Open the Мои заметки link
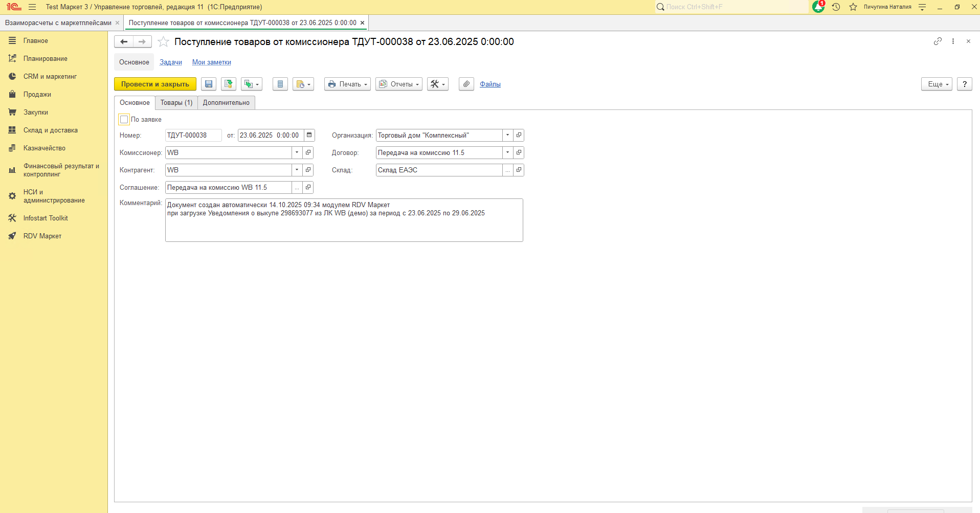The height and width of the screenshot is (513, 980). pyautogui.click(x=212, y=62)
